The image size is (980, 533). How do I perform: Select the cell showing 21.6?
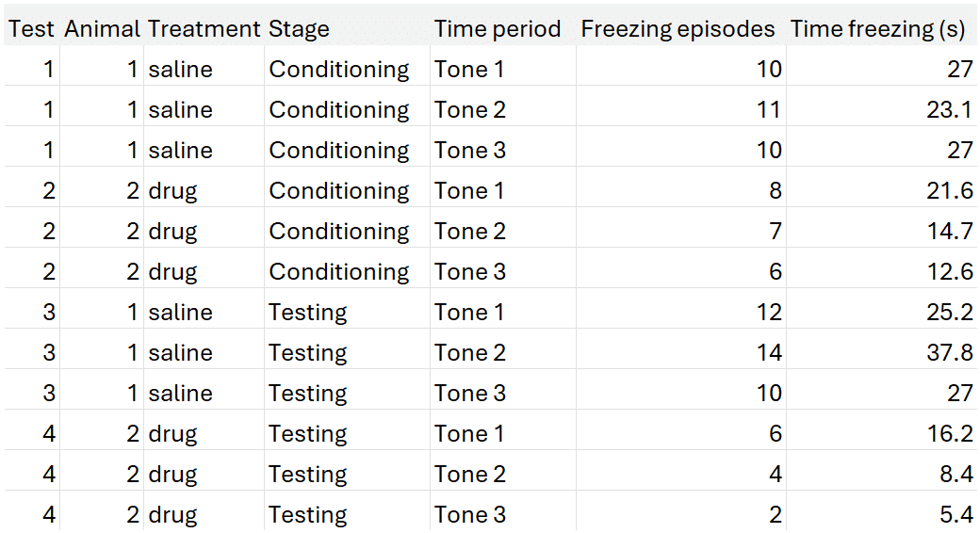tap(949, 191)
